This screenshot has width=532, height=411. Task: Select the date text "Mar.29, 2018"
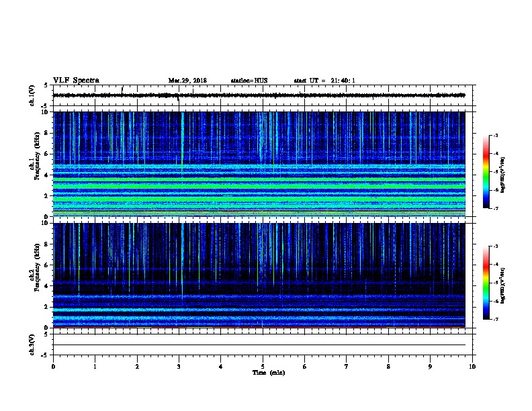187,81
